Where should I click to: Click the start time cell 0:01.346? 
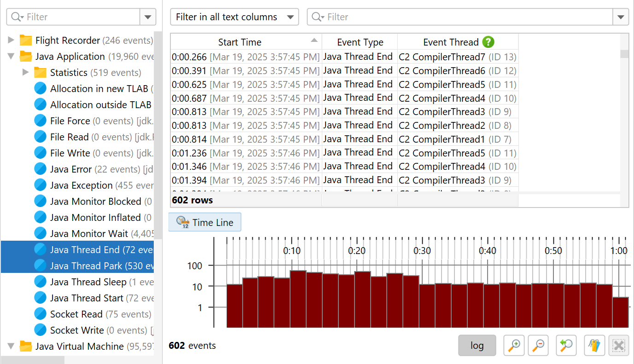click(x=246, y=166)
